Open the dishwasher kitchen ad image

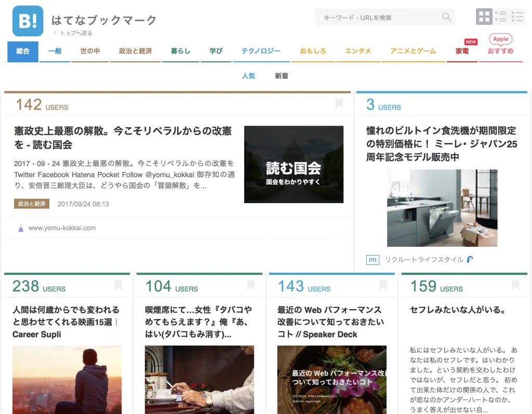coord(442,208)
